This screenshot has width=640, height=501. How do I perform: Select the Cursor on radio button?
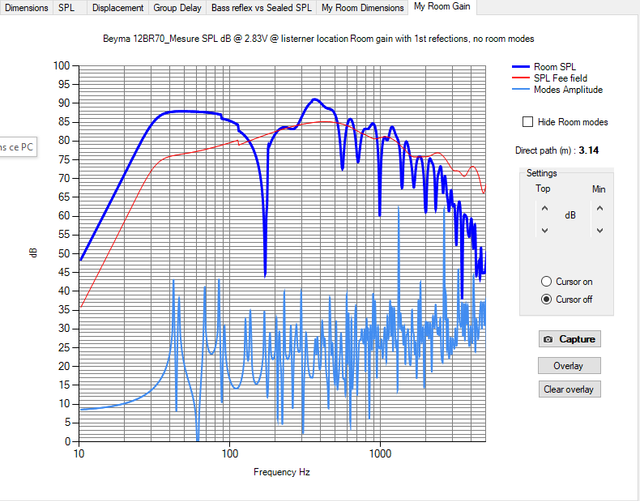click(x=546, y=281)
